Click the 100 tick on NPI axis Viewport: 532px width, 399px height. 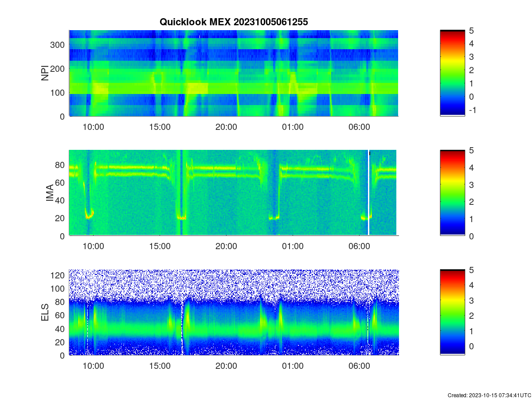[58, 93]
